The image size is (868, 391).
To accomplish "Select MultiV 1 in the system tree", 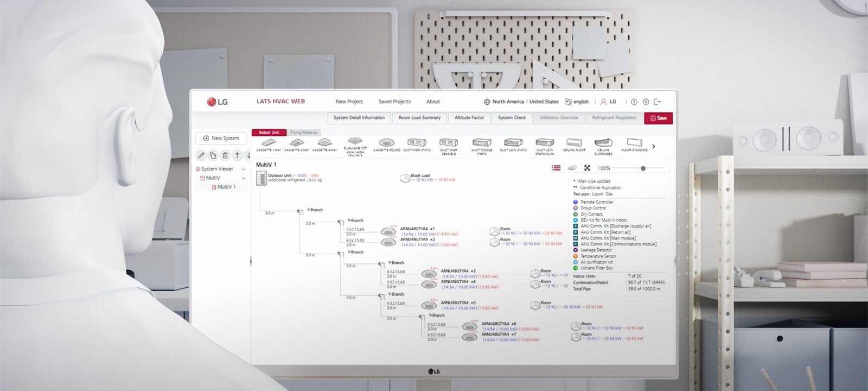I will [224, 187].
